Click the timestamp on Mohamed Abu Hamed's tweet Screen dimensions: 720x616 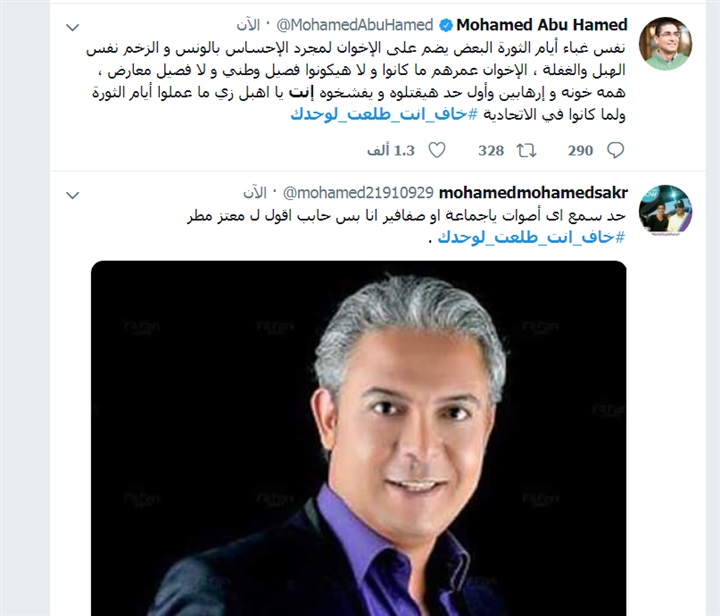point(248,25)
